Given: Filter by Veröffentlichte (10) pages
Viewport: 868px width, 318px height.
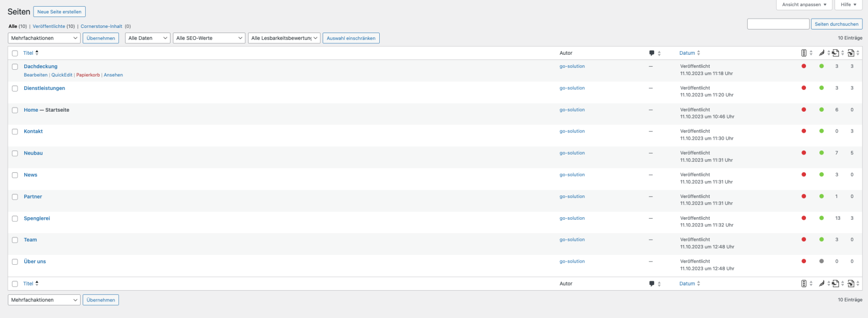Looking at the screenshot, I should 54,26.
